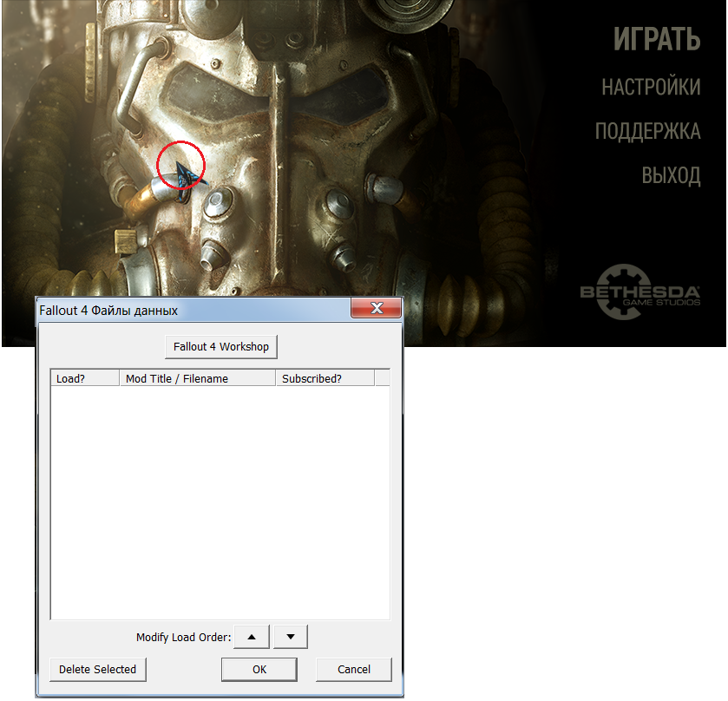Move mod up in load order
This screenshot has width=728, height=701.
252,637
